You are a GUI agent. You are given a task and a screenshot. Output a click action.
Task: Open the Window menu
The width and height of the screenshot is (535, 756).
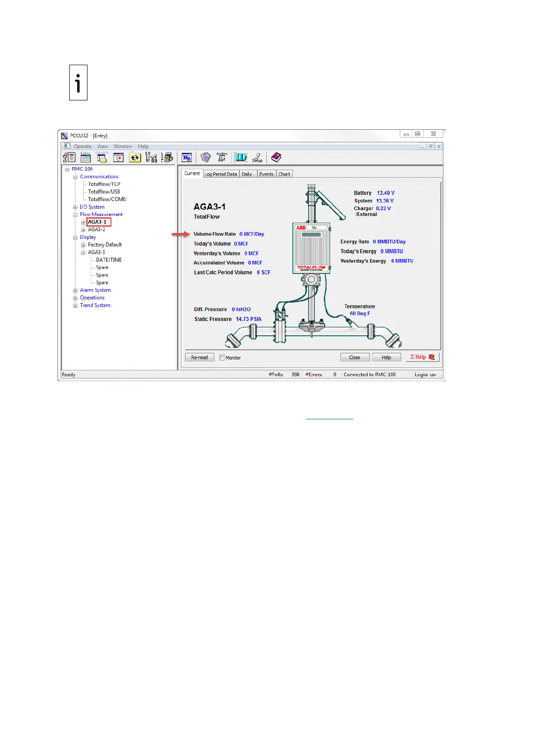point(123,146)
